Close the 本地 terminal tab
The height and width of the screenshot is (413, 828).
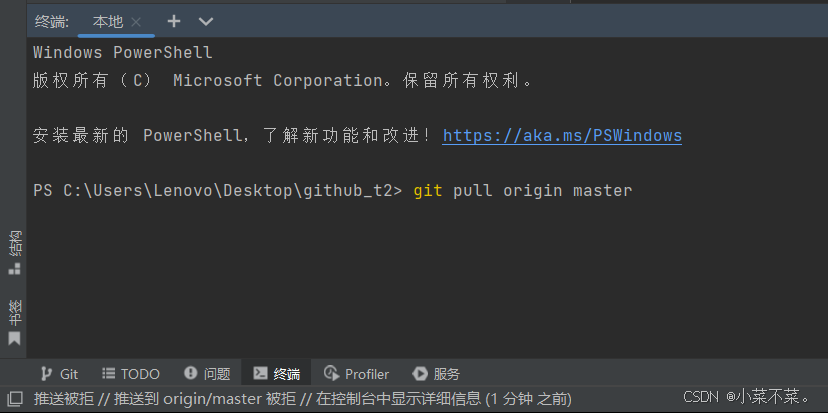(137, 21)
